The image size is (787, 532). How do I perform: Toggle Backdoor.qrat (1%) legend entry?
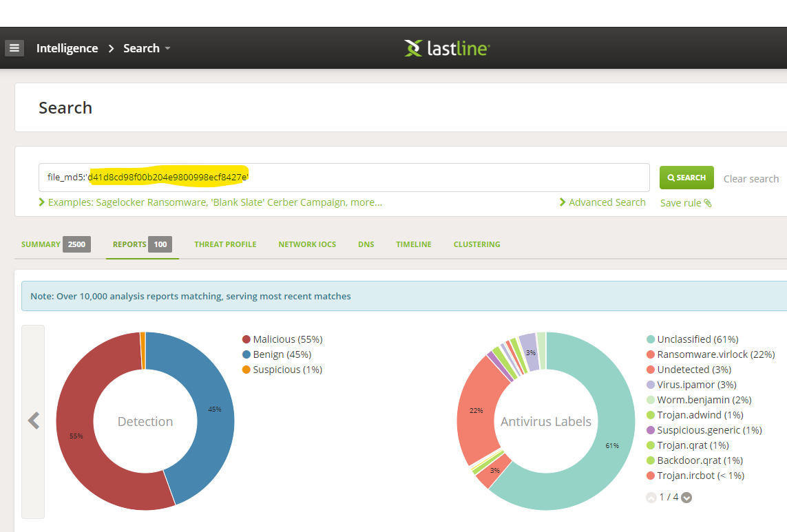pyautogui.click(x=695, y=460)
